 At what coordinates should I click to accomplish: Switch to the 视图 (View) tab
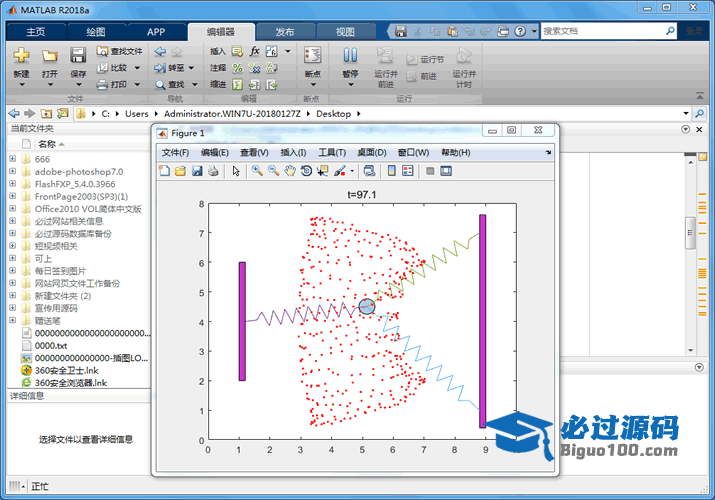[345, 31]
